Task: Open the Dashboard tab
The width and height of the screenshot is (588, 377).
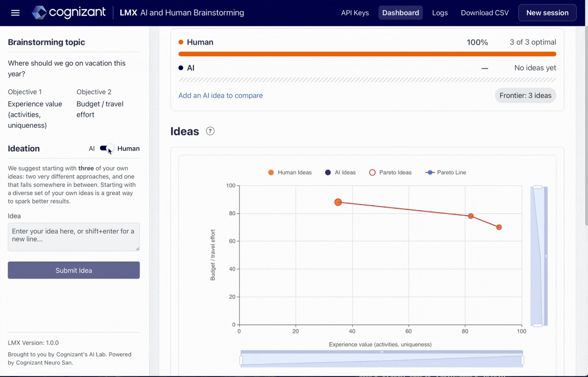Action: pyautogui.click(x=400, y=13)
